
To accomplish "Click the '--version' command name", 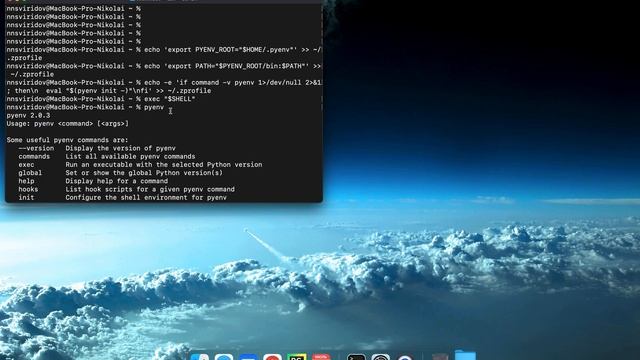I will [36, 148].
